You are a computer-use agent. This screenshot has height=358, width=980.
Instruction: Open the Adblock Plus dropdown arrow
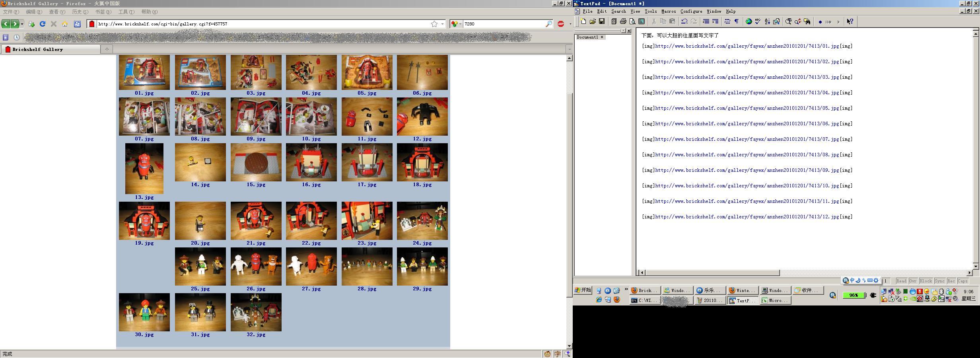[570, 24]
